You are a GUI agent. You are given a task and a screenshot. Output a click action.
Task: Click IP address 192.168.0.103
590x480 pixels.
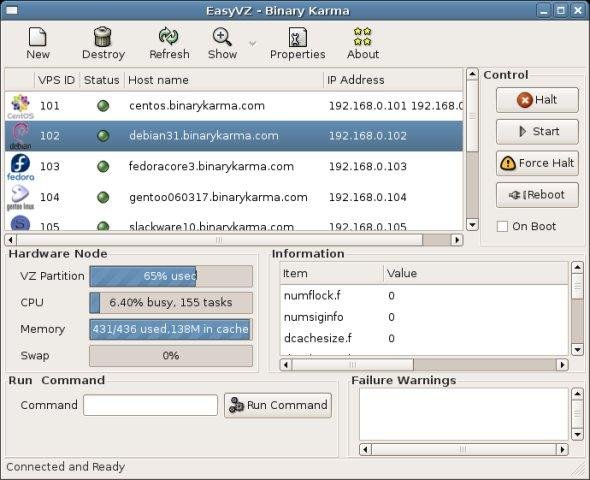point(368,167)
